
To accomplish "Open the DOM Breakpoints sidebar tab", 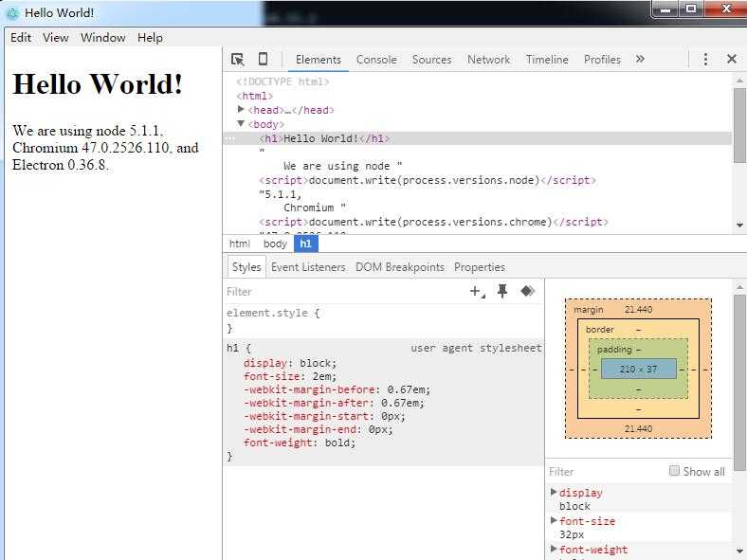I will 400,267.
